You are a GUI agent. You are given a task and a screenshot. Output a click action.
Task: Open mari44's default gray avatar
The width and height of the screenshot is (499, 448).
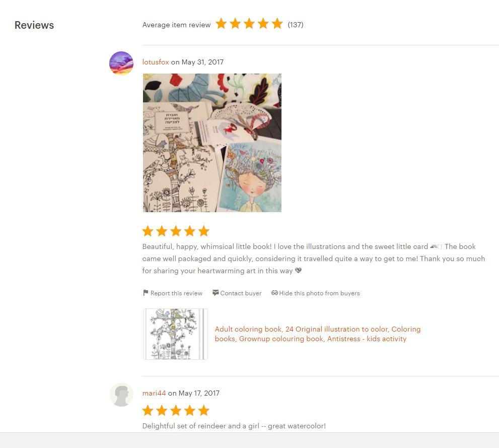(121, 395)
